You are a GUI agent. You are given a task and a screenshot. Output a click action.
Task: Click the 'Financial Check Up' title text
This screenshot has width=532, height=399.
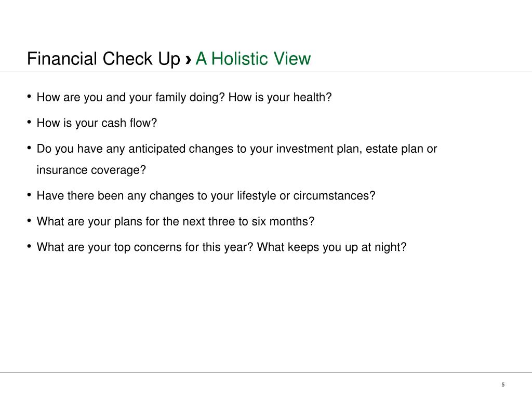[x=103, y=59]
